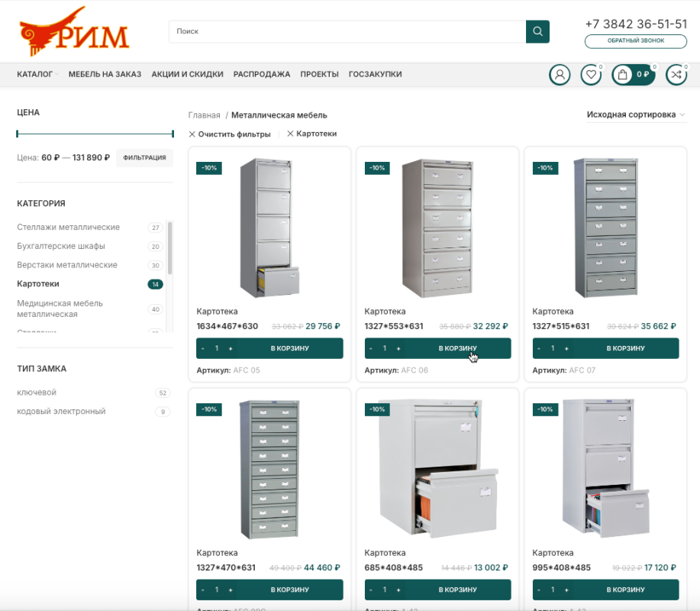Clear all filters with Очистить фильтры
Viewport: 700px width, 611px height.
click(230, 134)
